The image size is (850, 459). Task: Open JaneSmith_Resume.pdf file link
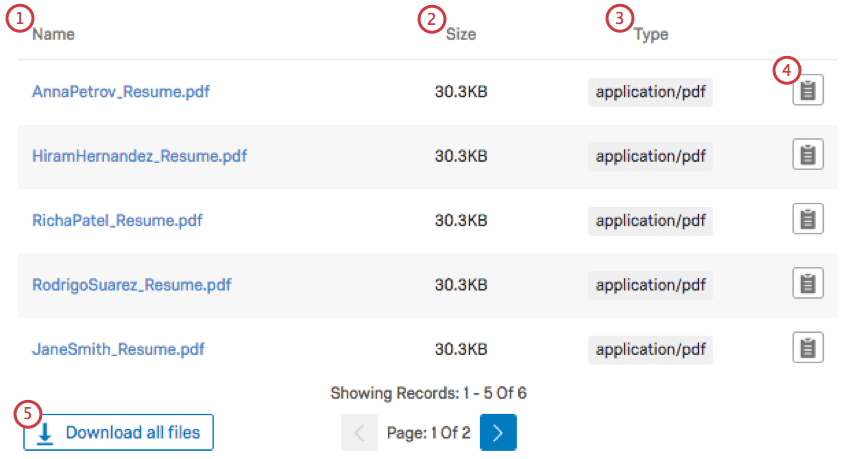pos(118,349)
